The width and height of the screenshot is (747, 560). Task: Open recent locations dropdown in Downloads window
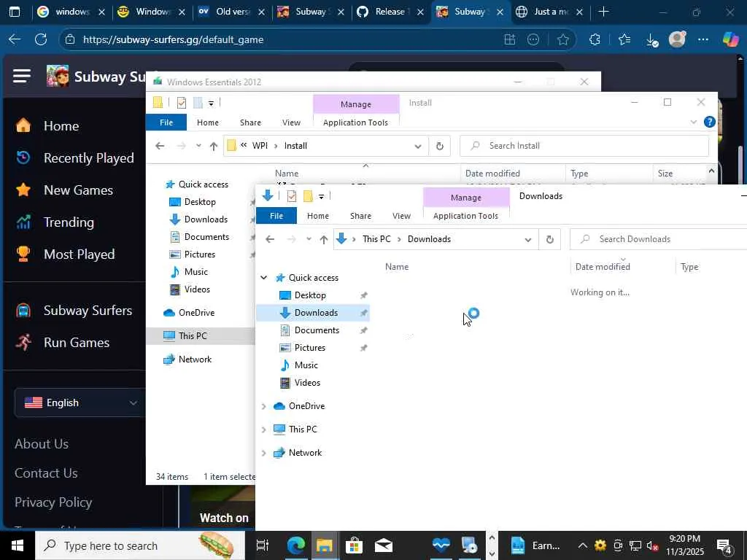point(309,239)
